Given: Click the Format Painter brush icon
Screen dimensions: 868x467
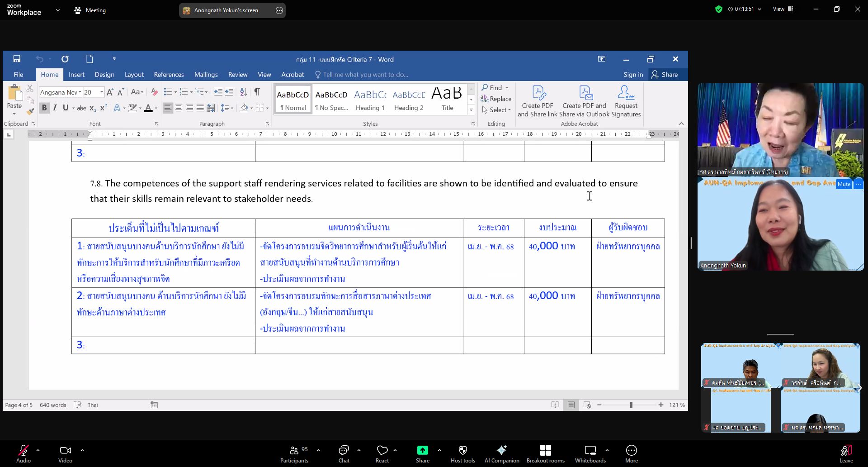Looking at the screenshot, I should tap(30, 111).
